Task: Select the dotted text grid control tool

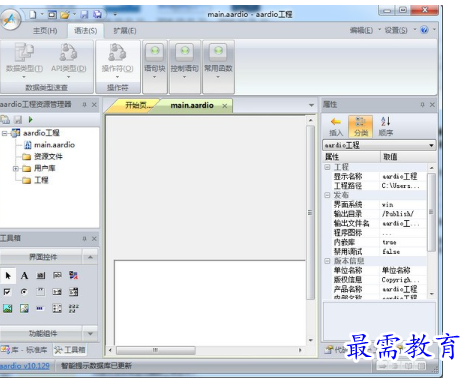Action: [73, 308]
